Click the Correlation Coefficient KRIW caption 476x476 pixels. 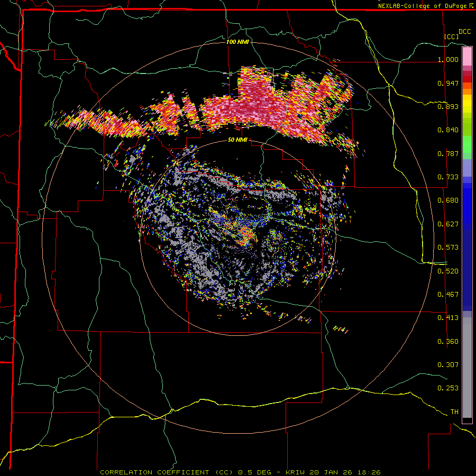click(240, 472)
